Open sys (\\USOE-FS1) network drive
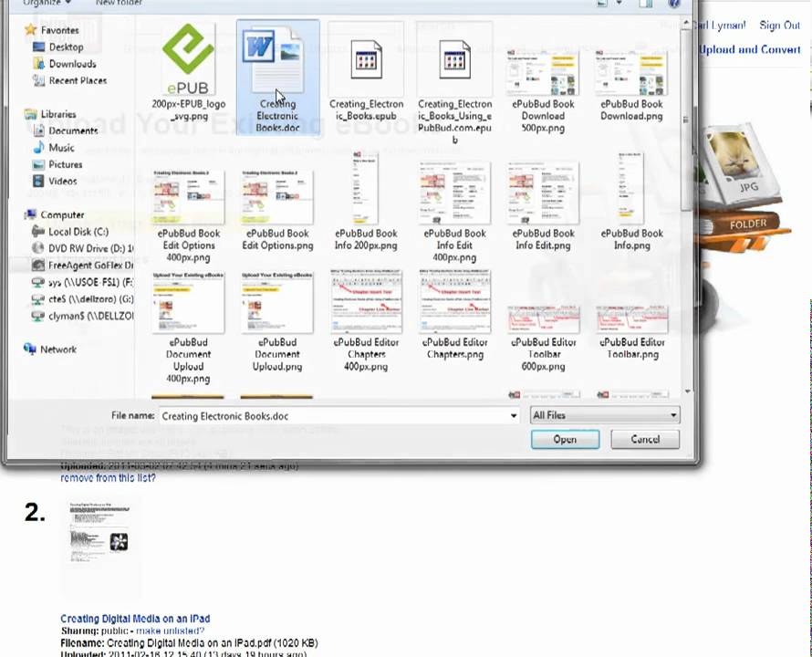Viewport: 812px width, 657px height. [x=89, y=282]
